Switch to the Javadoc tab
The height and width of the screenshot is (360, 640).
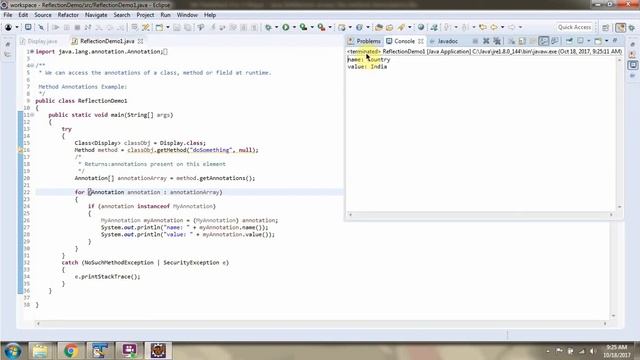tap(444, 41)
